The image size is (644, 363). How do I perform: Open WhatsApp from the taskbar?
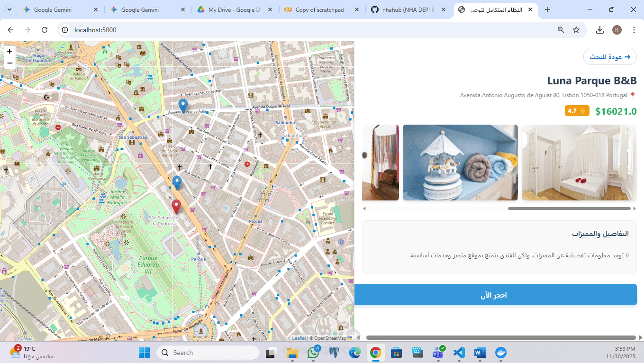[313, 353]
